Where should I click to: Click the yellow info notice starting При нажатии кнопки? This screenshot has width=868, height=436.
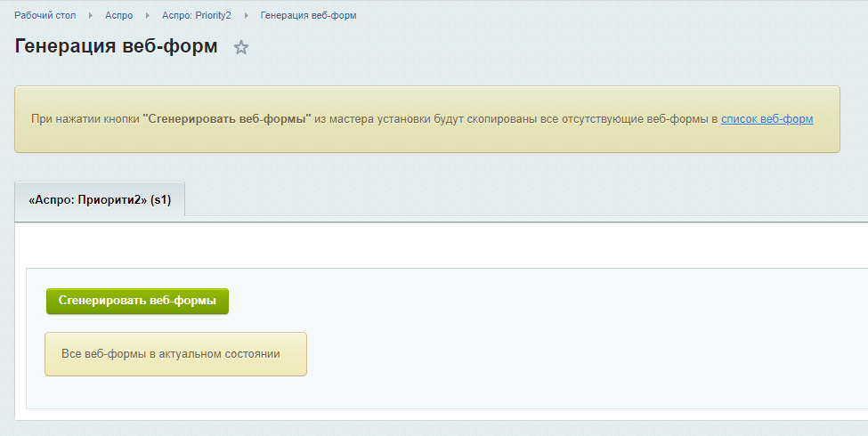426,119
